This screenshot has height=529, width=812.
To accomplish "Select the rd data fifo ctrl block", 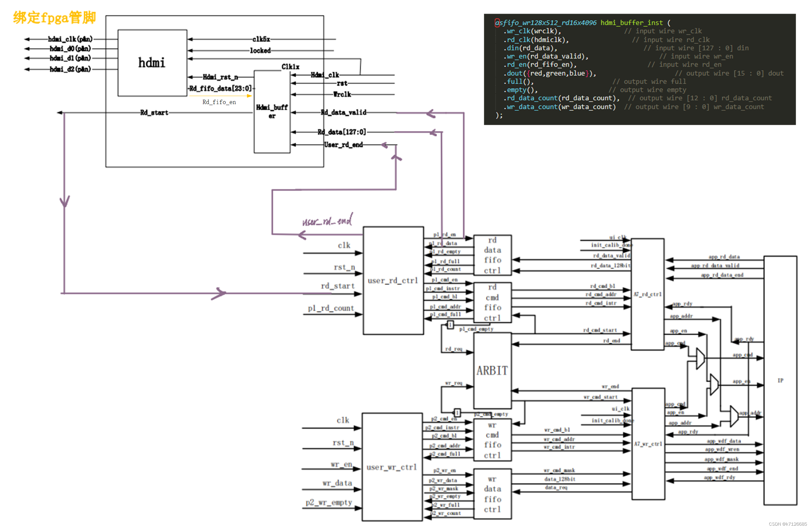I will pyautogui.click(x=492, y=255).
